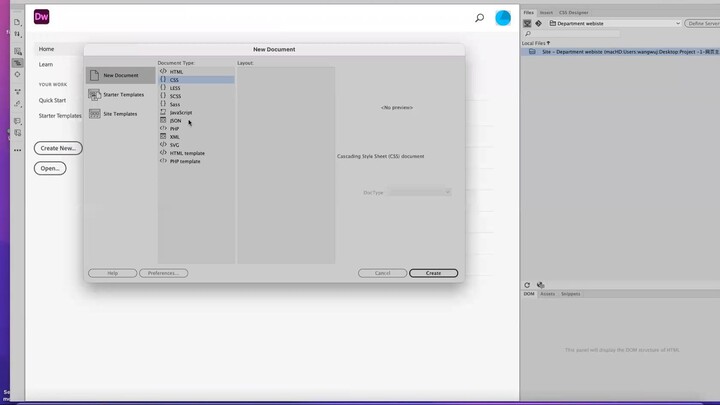Switch to the Insert panel tab

pyautogui.click(x=546, y=13)
